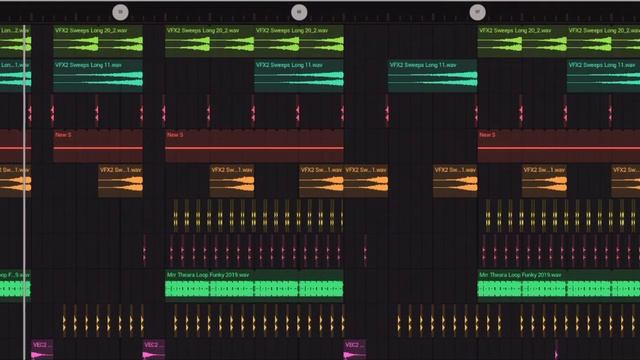Select the fourth full orange 'VFX2 Sw...1.wav' clip
The height and width of the screenshot is (360, 640).
coord(366,181)
